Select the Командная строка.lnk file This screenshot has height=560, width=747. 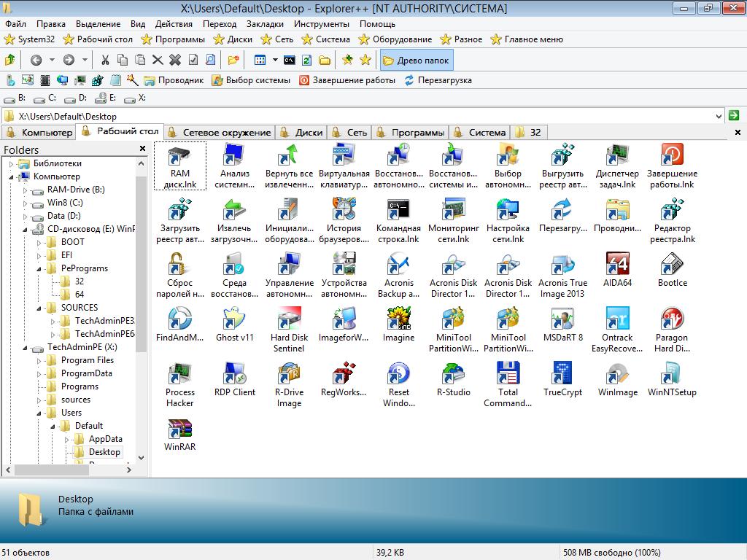pyautogui.click(x=398, y=220)
